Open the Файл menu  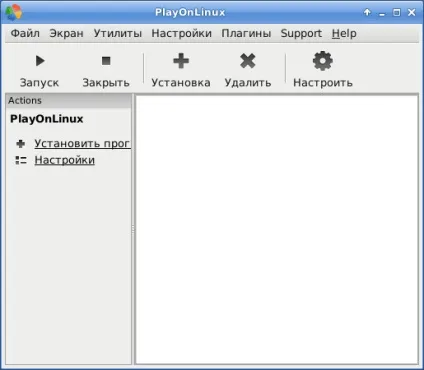[25, 33]
